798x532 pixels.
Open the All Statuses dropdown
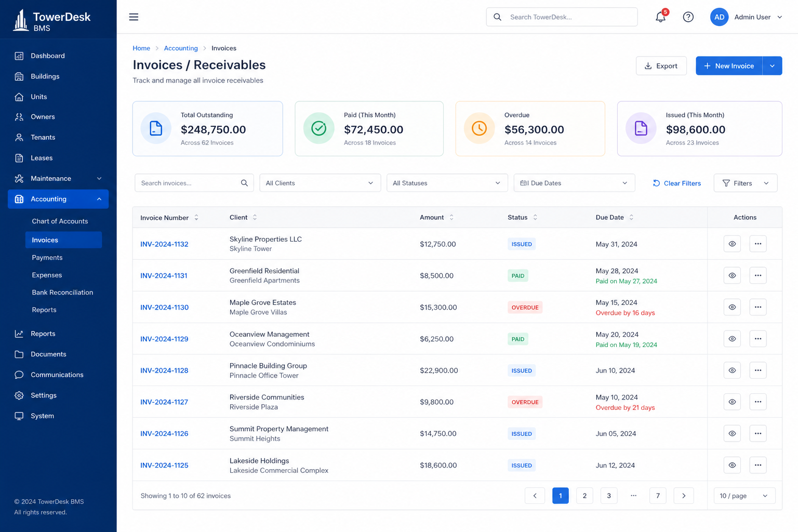point(447,183)
